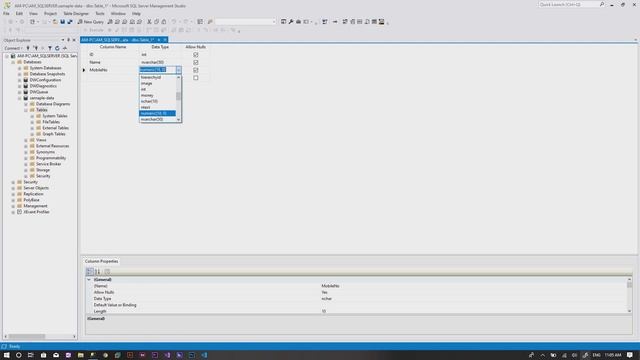Toggle Allow Nulls checkbox in empty new row
The image size is (640, 360).
coord(196,78)
